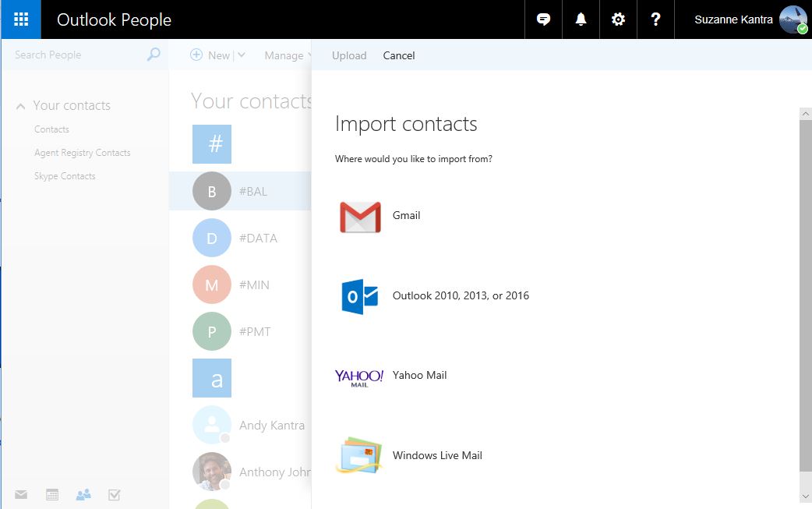Viewport: 812px width, 509px height.
Task: Click the import panel scrollbar thumb
Action: coord(805,295)
